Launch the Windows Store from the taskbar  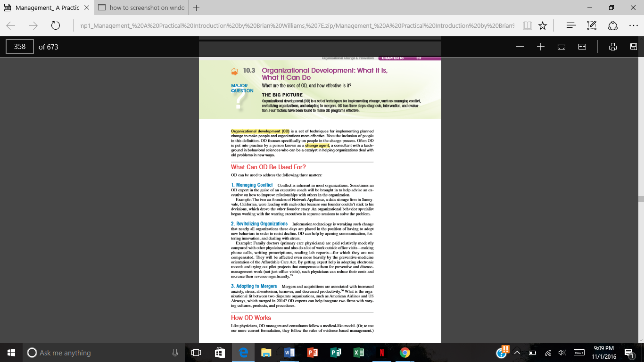220,353
